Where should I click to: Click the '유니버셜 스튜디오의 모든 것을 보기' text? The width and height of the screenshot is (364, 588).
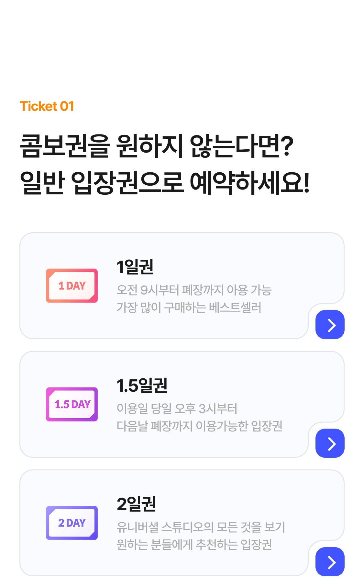(x=201, y=527)
